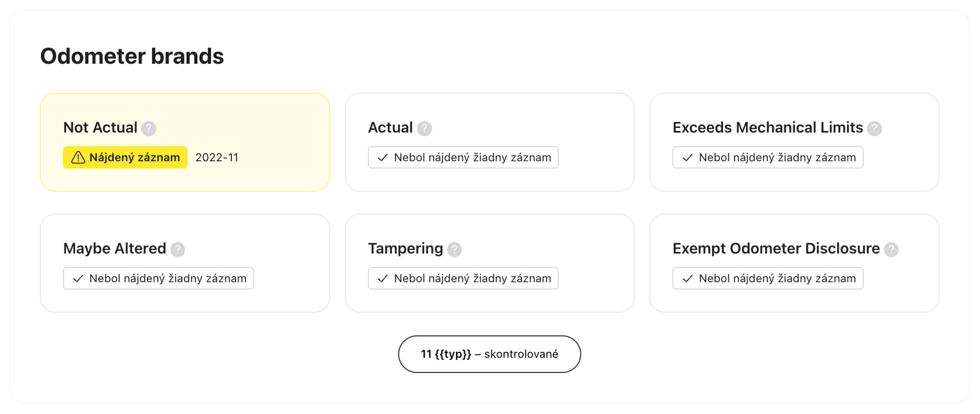Click the Tampering card title
This screenshot has width=980, height=414.
tap(405, 249)
